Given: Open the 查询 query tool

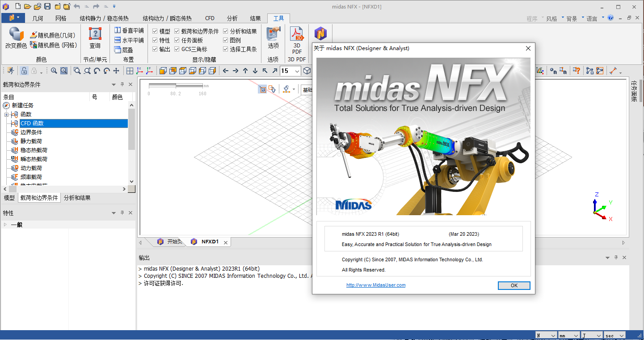Looking at the screenshot, I should coord(95,38).
